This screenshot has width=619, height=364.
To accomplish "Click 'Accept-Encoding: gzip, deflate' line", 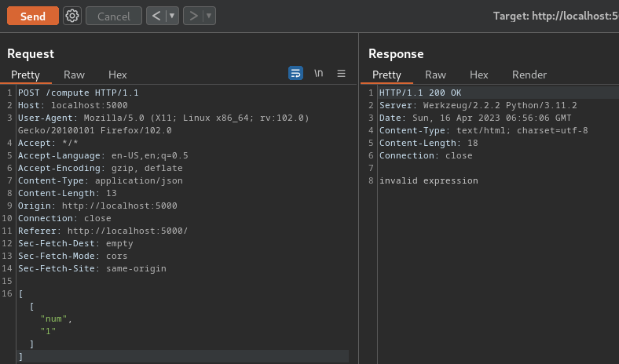I will [101, 168].
